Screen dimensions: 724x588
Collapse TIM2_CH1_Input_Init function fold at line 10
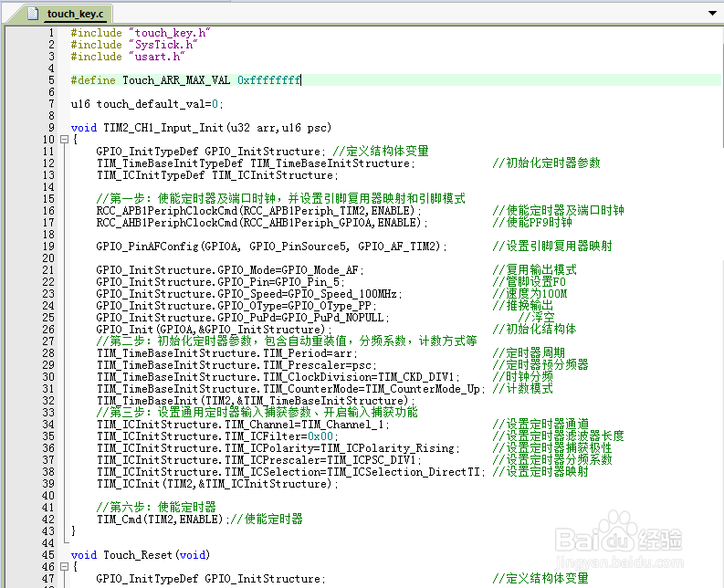(65, 139)
